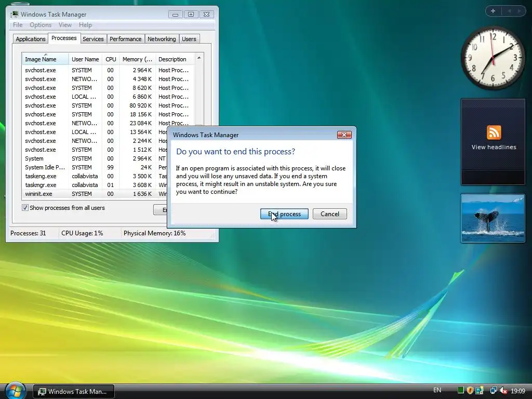Sort processes by Memory column header

click(137, 59)
